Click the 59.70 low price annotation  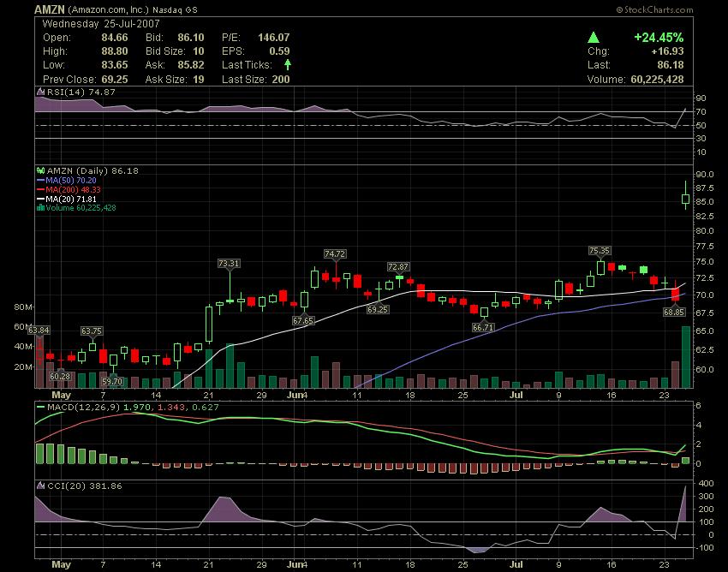[x=112, y=382]
